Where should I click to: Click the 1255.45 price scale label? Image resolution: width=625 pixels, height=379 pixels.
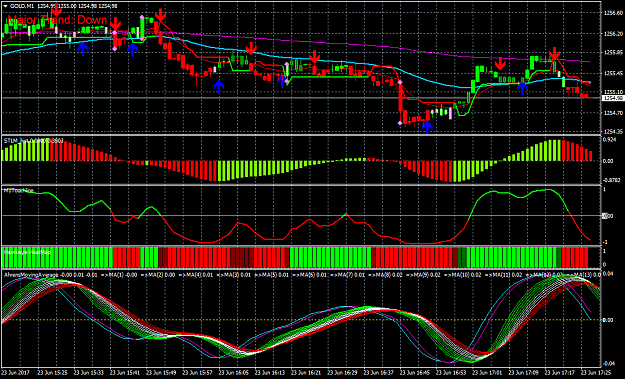(613, 73)
